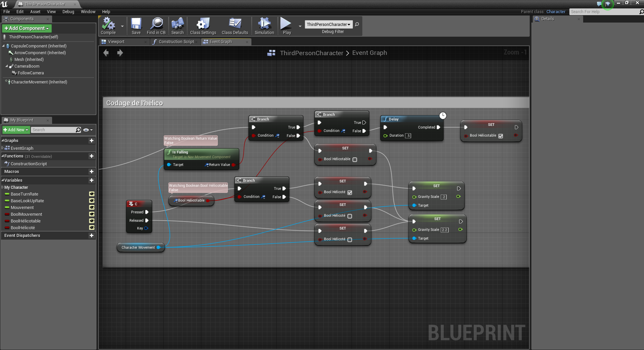Image resolution: width=644 pixels, height=350 pixels.
Task: Navigate back in graph history
Action: point(106,53)
